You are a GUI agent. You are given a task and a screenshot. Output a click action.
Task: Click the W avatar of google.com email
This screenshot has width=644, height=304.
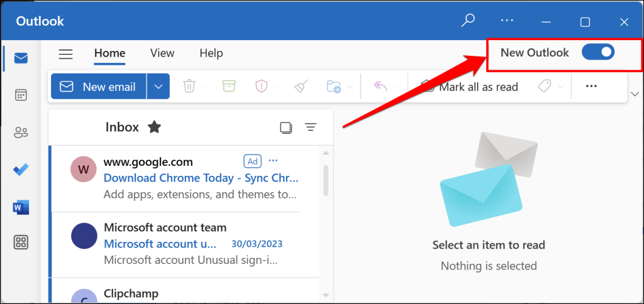coord(84,169)
